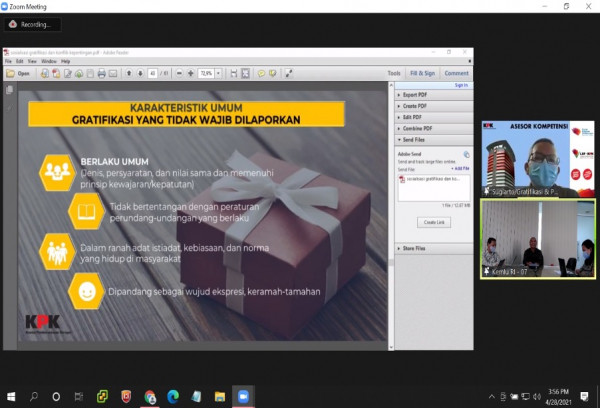The width and height of the screenshot is (600, 408).
Task: Open the zoom percentage dropdown
Action: tap(219, 73)
